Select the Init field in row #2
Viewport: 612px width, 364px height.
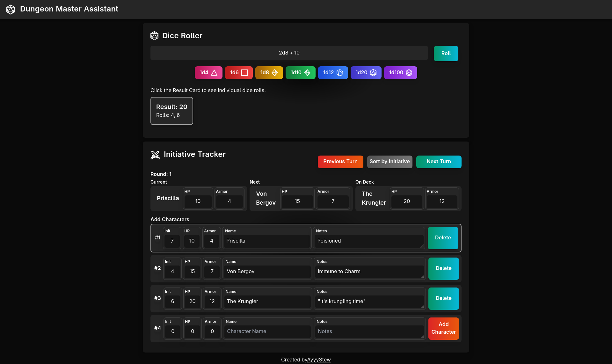coord(172,272)
